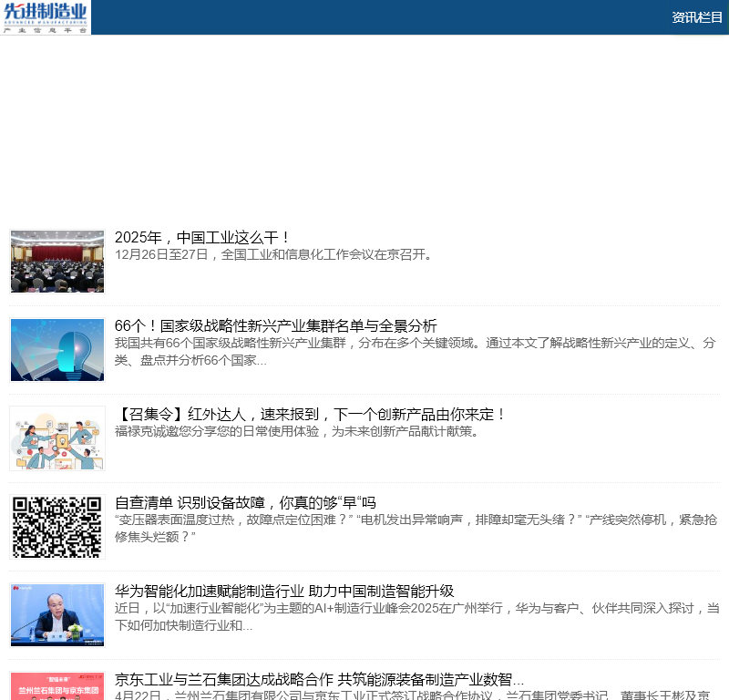Select summary 我国共有66个国家级战略性新兴产业集群
This screenshot has width=729, height=700.
click(x=416, y=352)
